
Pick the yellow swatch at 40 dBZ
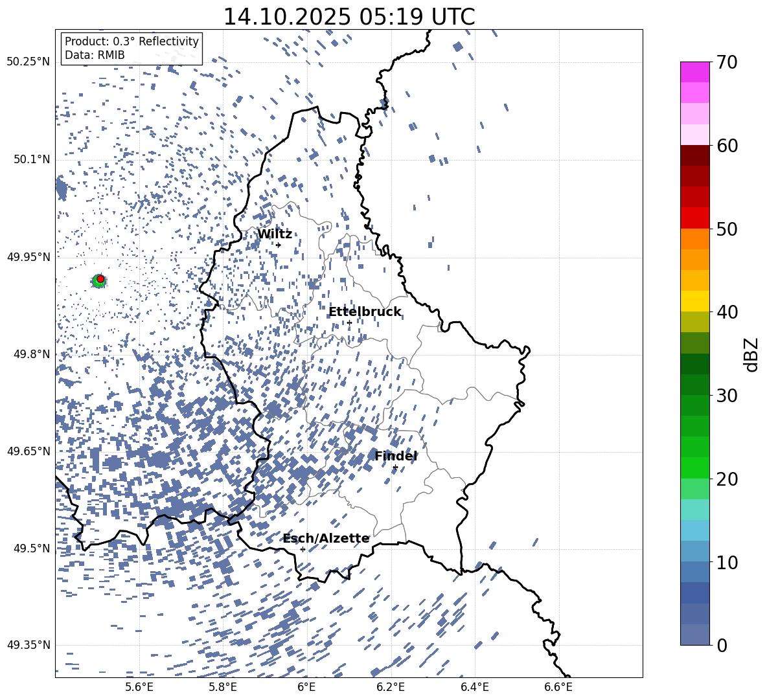(x=695, y=301)
